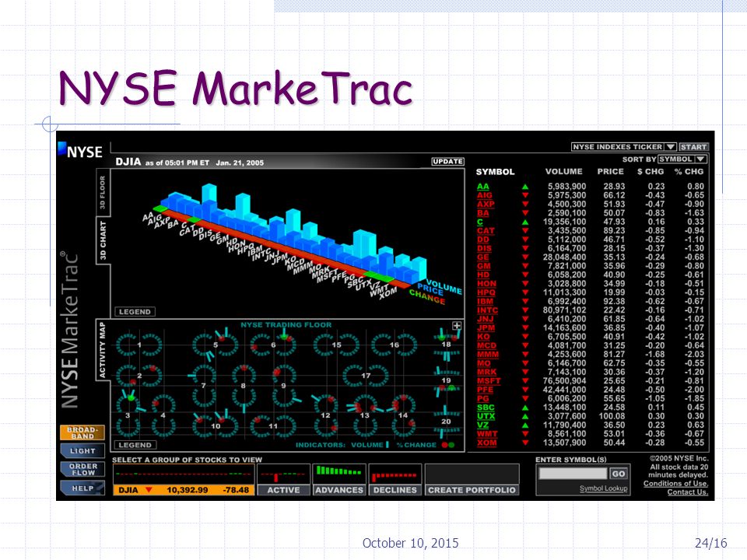Viewport: 747px width, 560px height.
Task: Click the SBC symbol link
Action: click(486, 408)
